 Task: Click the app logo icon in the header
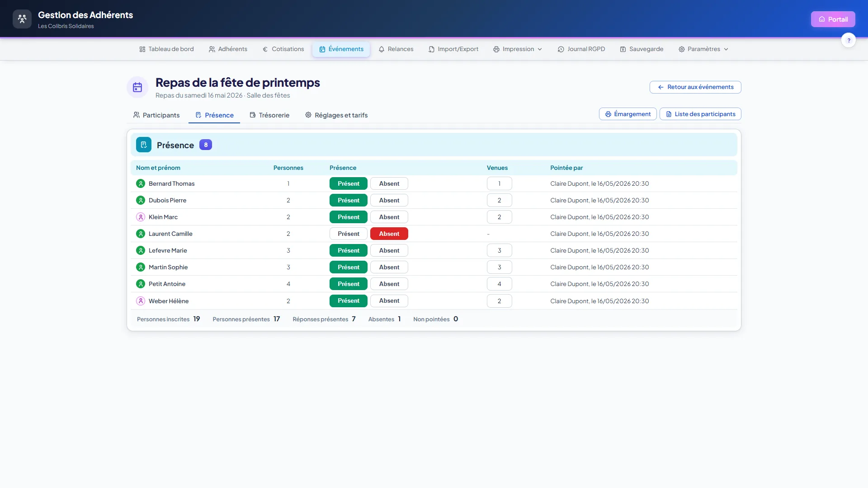[x=22, y=19]
